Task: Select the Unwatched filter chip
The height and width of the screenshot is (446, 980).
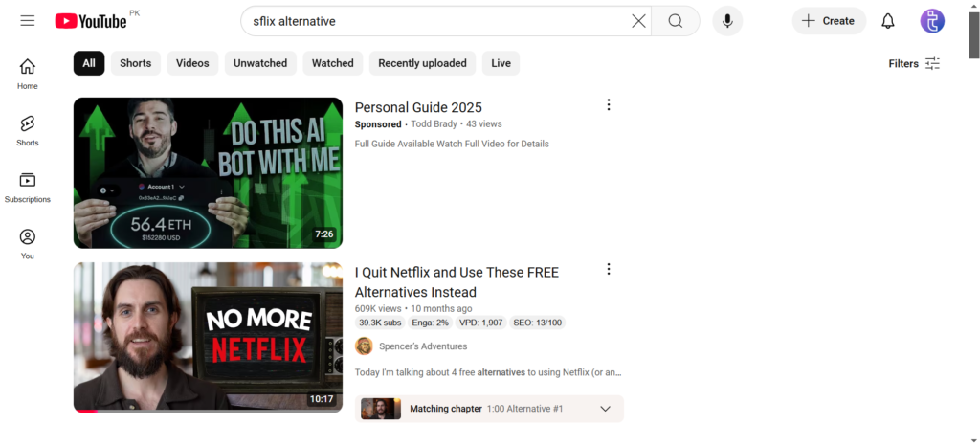Action: pyautogui.click(x=260, y=63)
